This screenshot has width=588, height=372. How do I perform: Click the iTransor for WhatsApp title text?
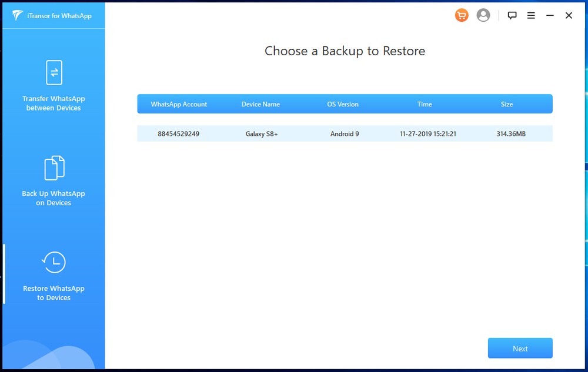tap(59, 16)
